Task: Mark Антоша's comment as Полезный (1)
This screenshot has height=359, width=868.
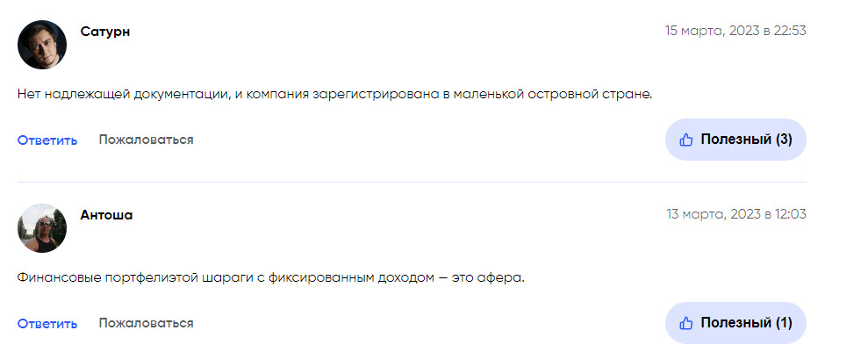Action: pyautogui.click(x=735, y=323)
